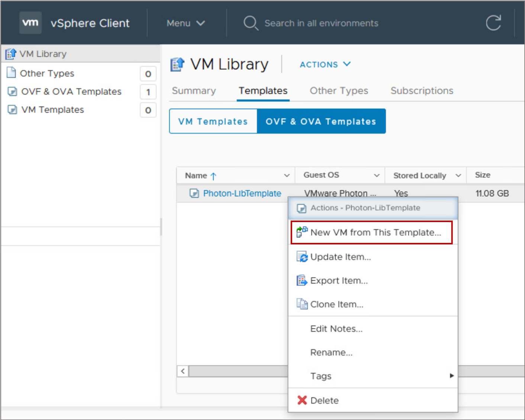
Task: Choose Update Item from context menu
Action: coord(373,257)
